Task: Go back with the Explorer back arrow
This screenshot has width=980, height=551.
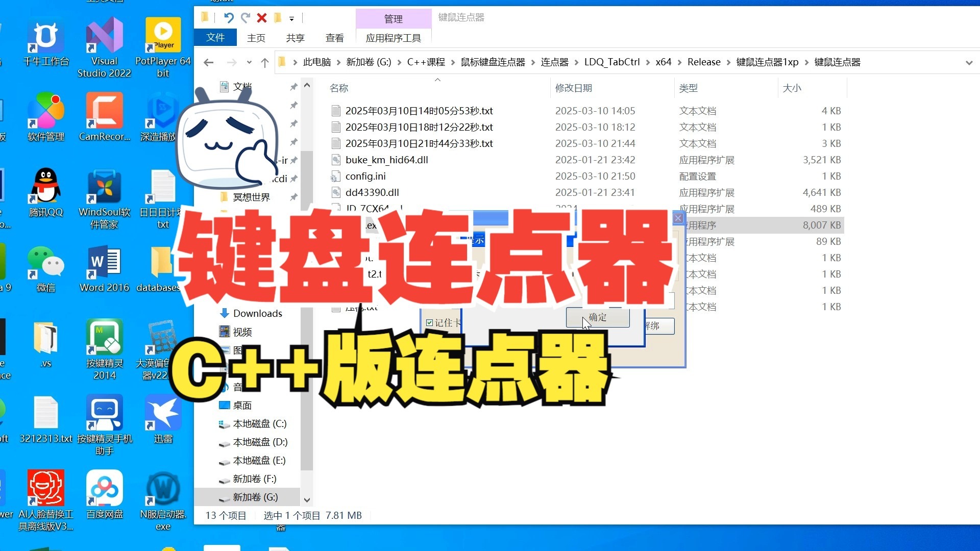Action: pyautogui.click(x=208, y=62)
